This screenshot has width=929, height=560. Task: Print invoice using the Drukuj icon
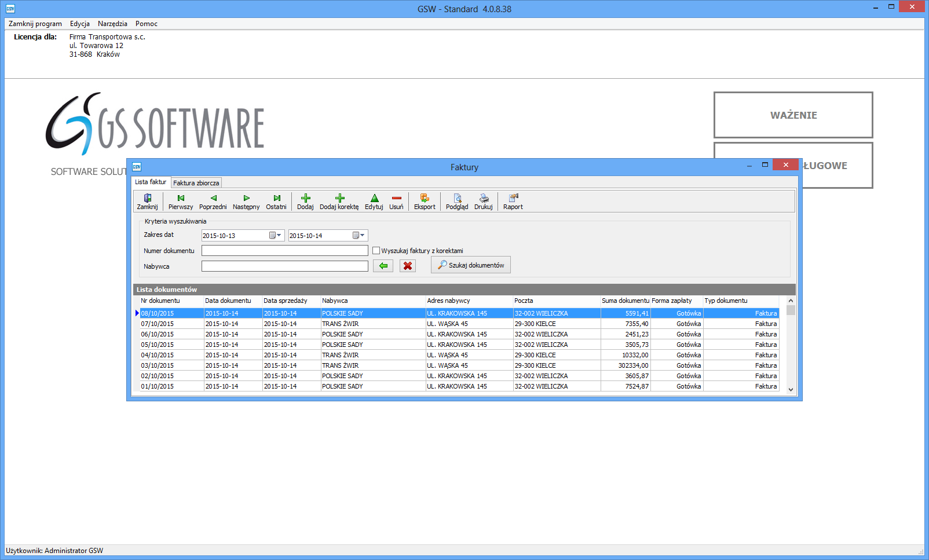coord(484,202)
